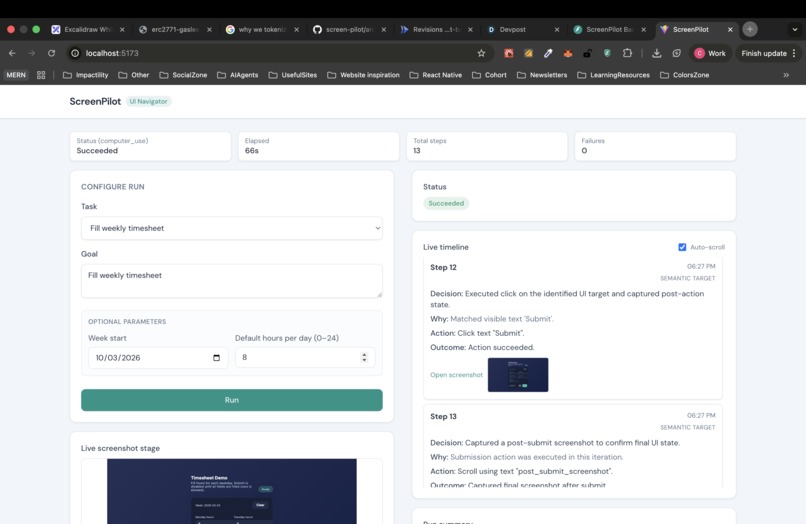Switch to the Devpost tab
The height and width of the screenshot is (524, 806).
click(523, 29)
